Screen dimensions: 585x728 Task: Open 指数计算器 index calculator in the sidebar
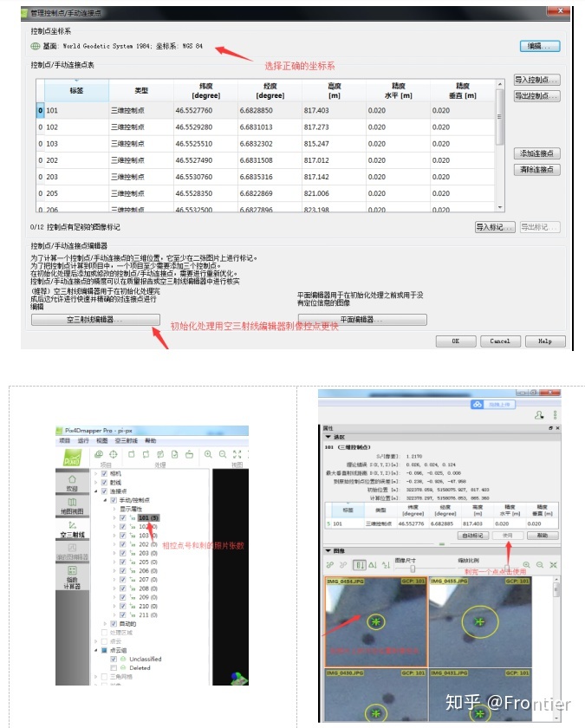pos(72,577)
